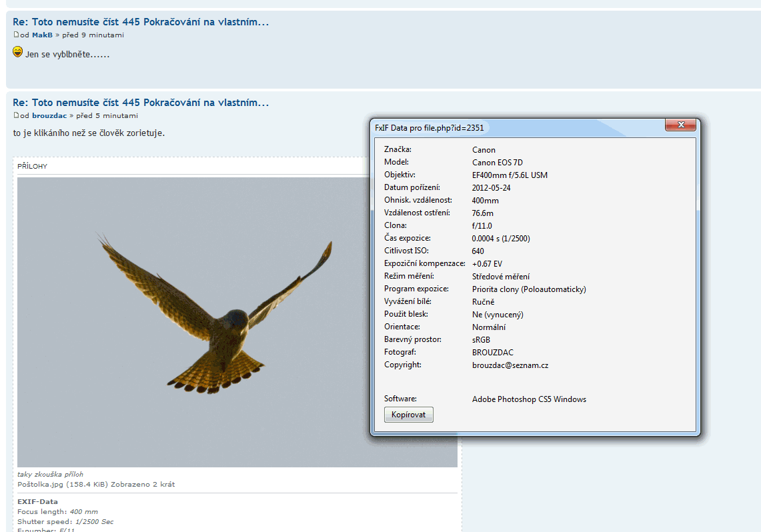The width and height of the screenshot is (761, 532).
Task: Click the PŘÍLOHY attachments header
Action: [x=32, y=166]
